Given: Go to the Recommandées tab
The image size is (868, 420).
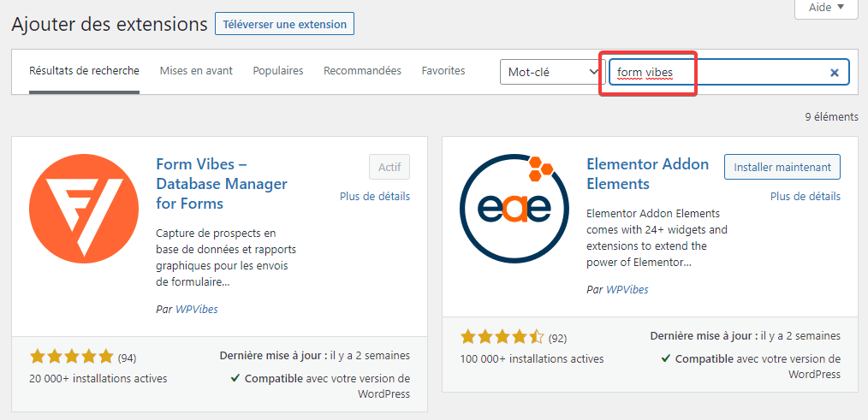Looking at the screenshot, I should (x=363, y=71).
